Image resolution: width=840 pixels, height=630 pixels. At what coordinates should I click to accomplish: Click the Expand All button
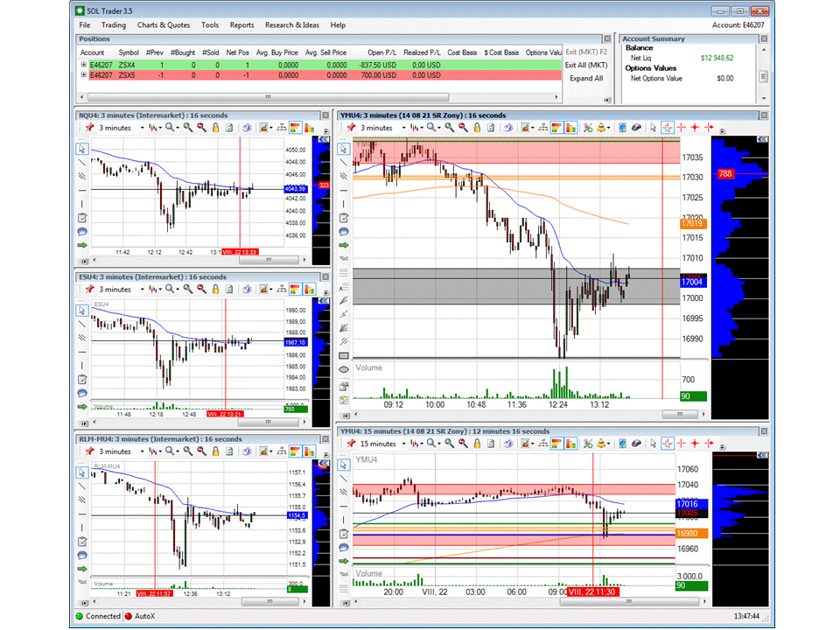(585, 78)
